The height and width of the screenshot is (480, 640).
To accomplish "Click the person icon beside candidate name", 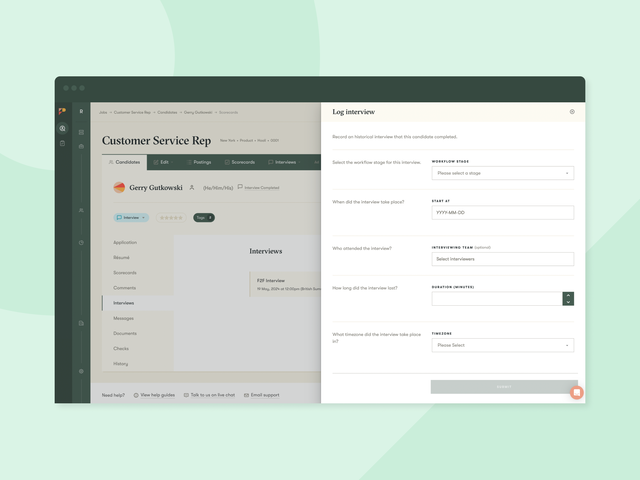I will (191, 187).
